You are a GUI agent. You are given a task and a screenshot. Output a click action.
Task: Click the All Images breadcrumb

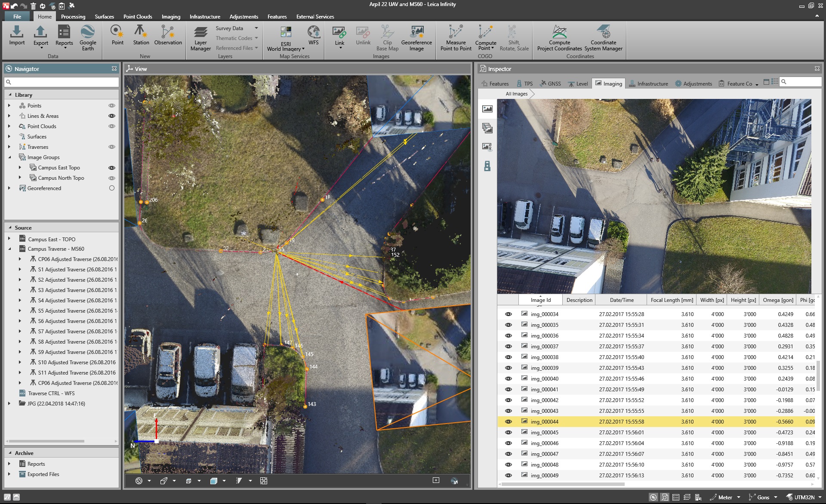pos(516,94)
